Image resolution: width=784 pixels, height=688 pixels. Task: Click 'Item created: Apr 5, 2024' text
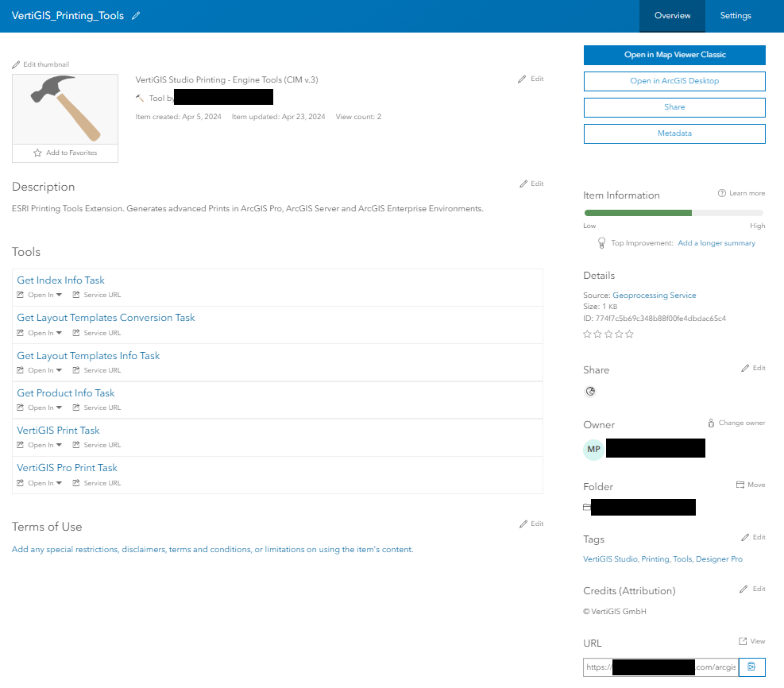179,117
